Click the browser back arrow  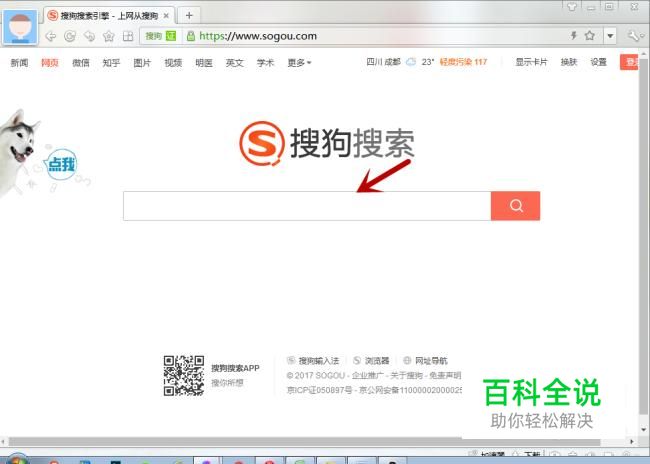(51, 36)
